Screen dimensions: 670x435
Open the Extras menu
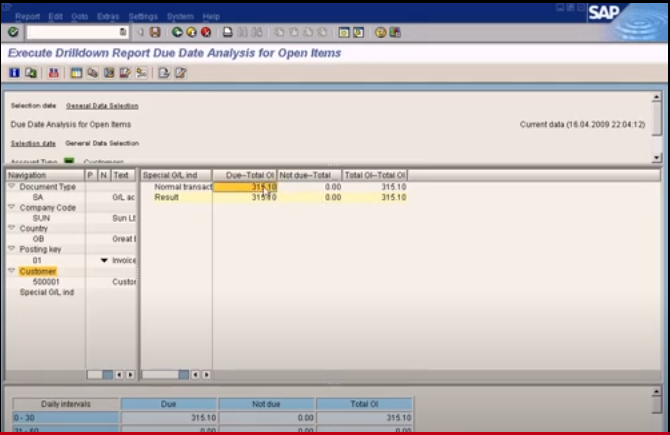pos(108,17)
